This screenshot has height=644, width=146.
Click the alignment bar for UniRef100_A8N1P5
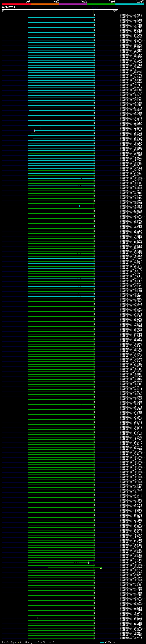(x=61, y=296)
